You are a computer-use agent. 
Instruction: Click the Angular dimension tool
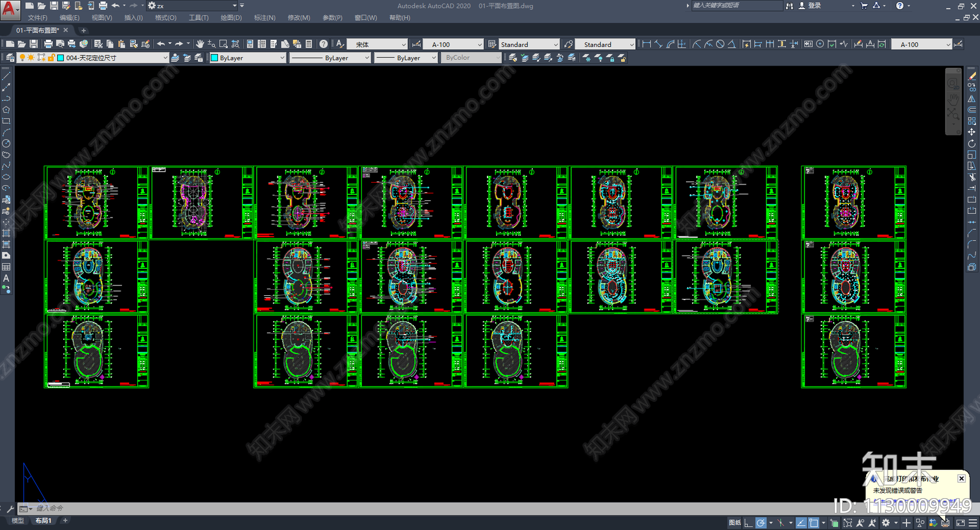[x=732, y=44]
